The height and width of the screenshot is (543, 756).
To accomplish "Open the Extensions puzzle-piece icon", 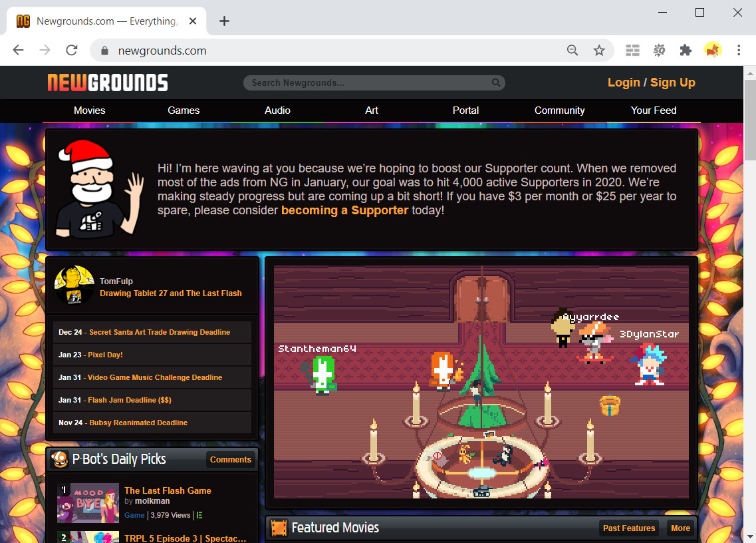I will coord(685,50).
